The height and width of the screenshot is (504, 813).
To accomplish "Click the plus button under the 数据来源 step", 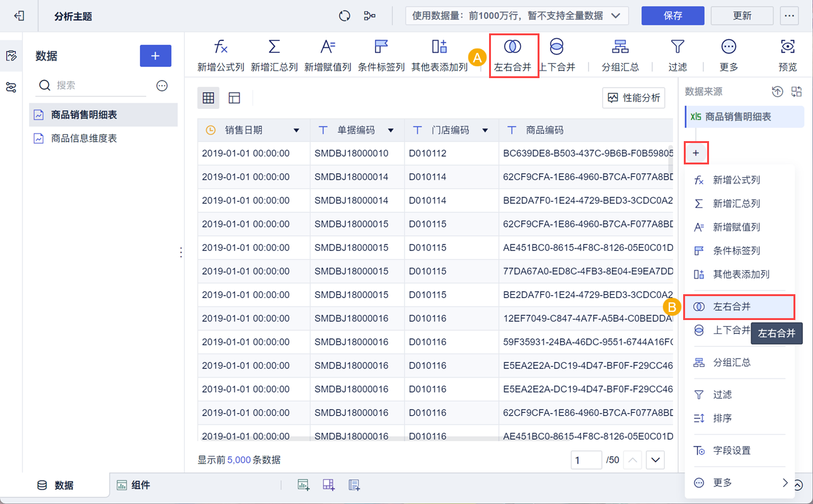I will tap(696, 153).
